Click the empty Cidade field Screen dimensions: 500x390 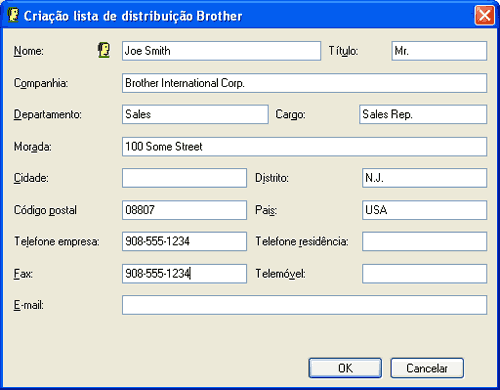point(184,178)
